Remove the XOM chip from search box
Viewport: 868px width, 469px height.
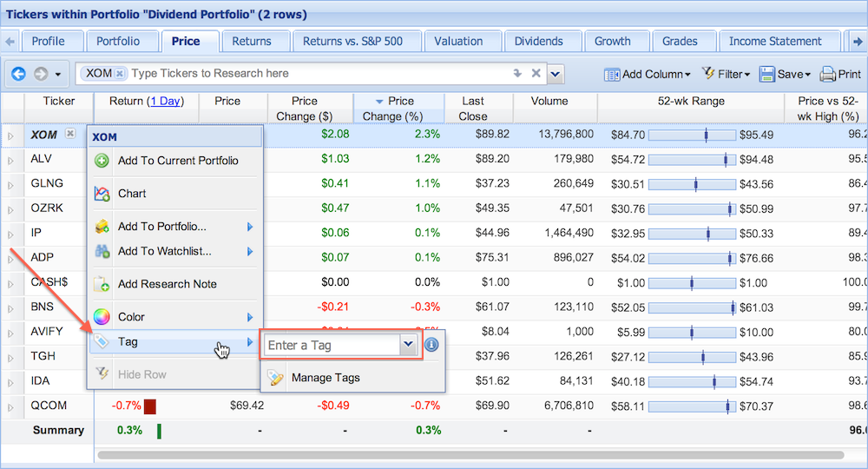coord(120,73)
